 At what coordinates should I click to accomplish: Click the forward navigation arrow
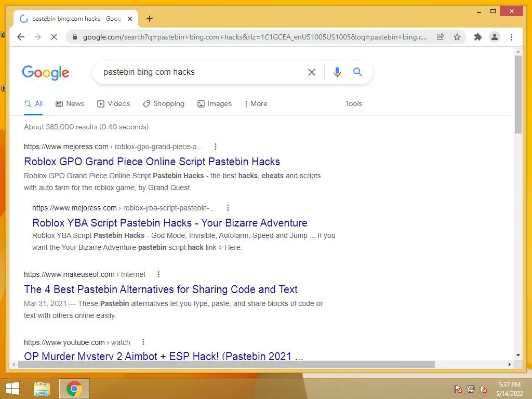[37, 37]
